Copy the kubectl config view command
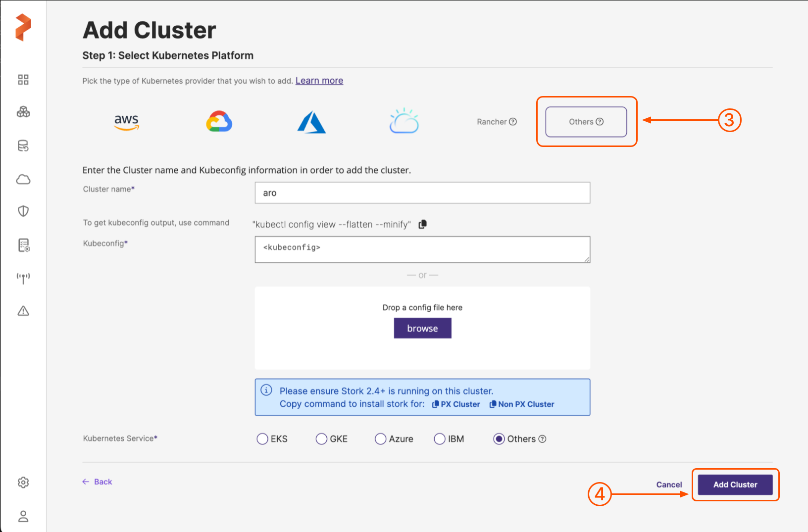The height and width of the screenshot is (532, 808). pos(422,225)
